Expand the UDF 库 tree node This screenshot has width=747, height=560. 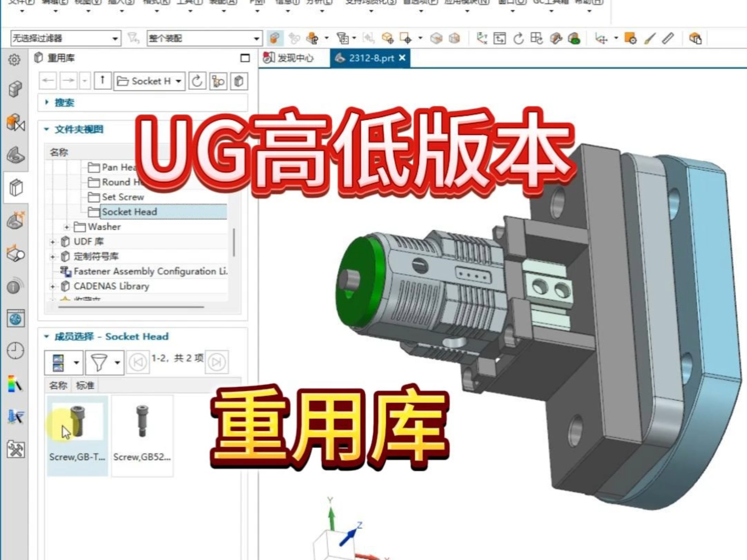click(53, 241)
